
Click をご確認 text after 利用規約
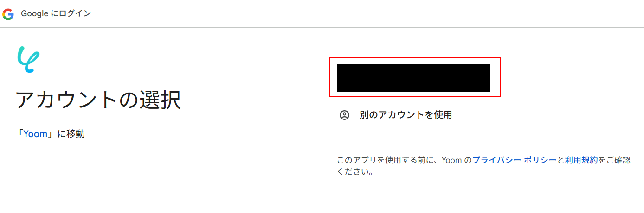pos(614,160)
